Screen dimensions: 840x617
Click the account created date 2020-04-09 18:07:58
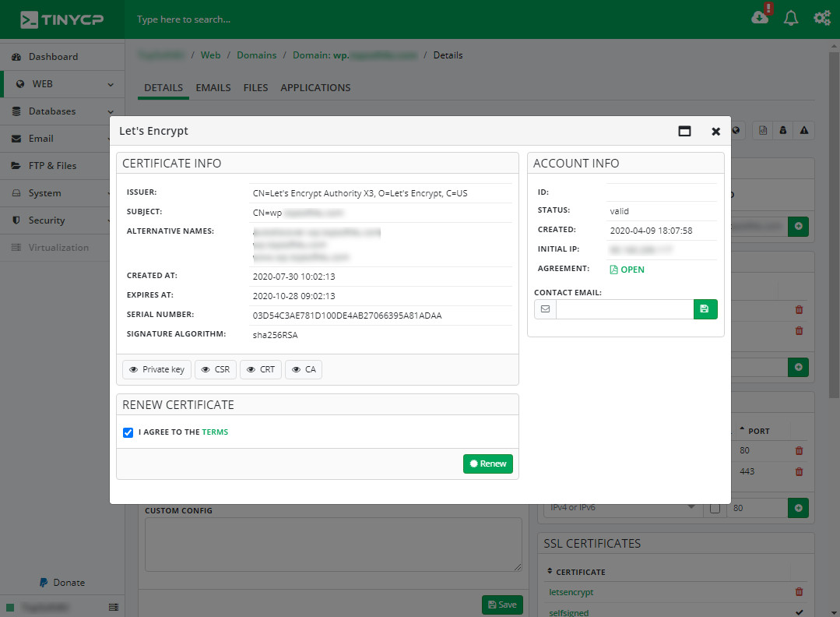click(x=651, y=231)
